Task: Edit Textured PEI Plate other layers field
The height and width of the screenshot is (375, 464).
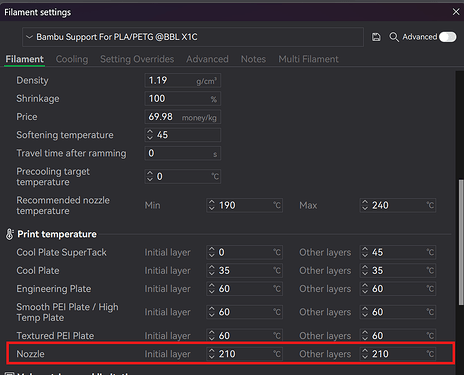Action: [x=398, y=335]
